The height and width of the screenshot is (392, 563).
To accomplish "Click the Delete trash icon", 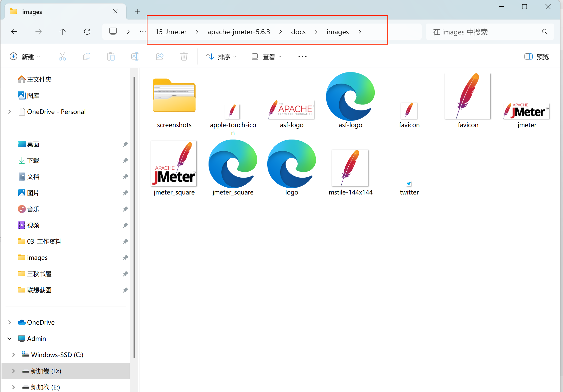I will click(184, 56).
